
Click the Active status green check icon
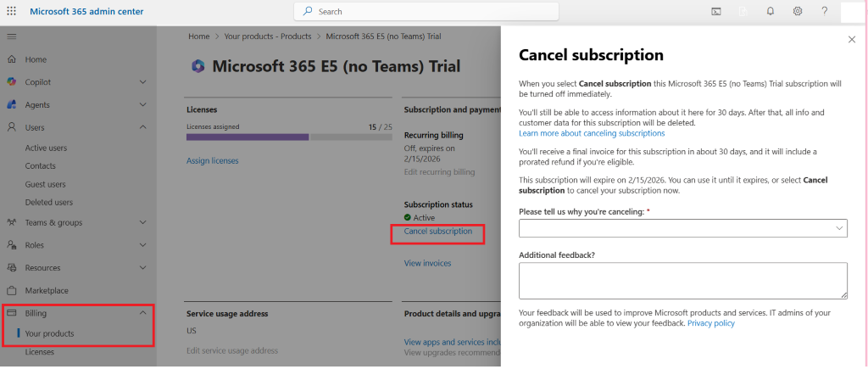(x=408, y=218)
